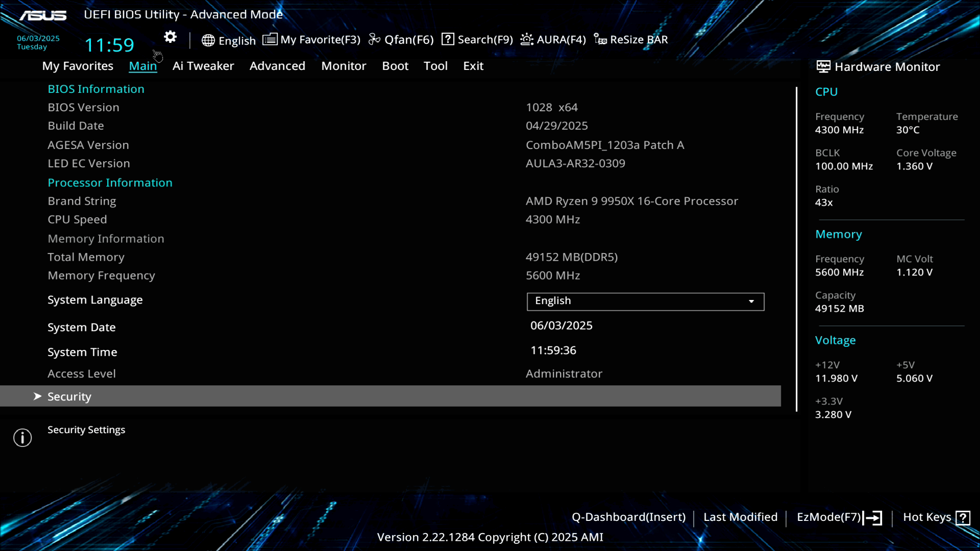The image size is (980, 551).
Task: Select the System Date field
Action: (x=561, y=325)
